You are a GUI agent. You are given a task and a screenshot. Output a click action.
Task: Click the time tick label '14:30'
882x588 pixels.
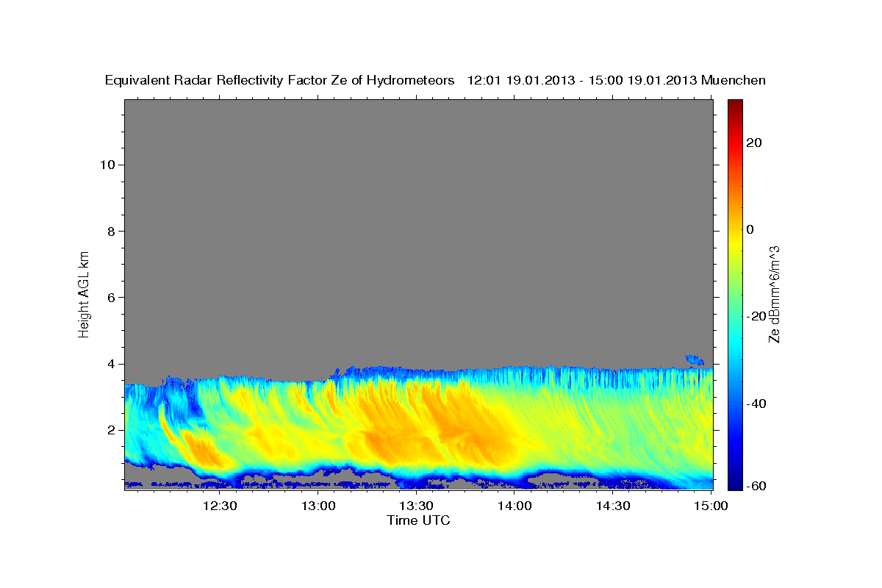[x=613, y=506]
